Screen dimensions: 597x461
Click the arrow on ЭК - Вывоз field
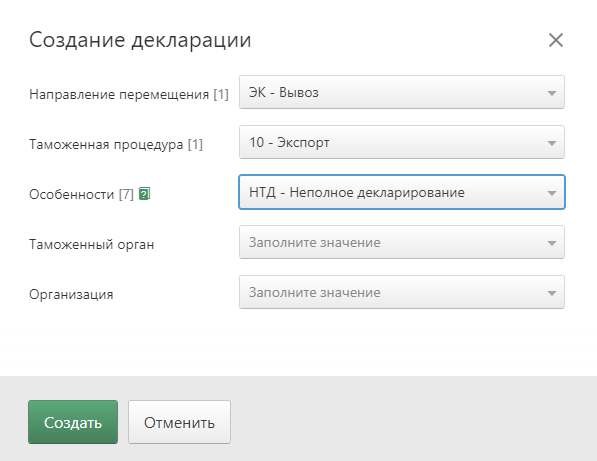[x=552, y=93]
